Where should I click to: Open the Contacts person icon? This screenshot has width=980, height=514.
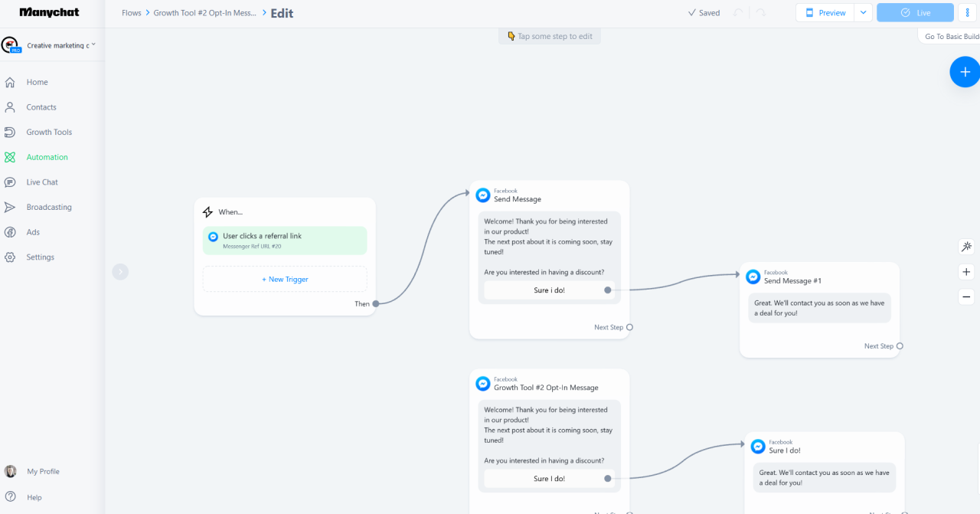click(10, 107)
